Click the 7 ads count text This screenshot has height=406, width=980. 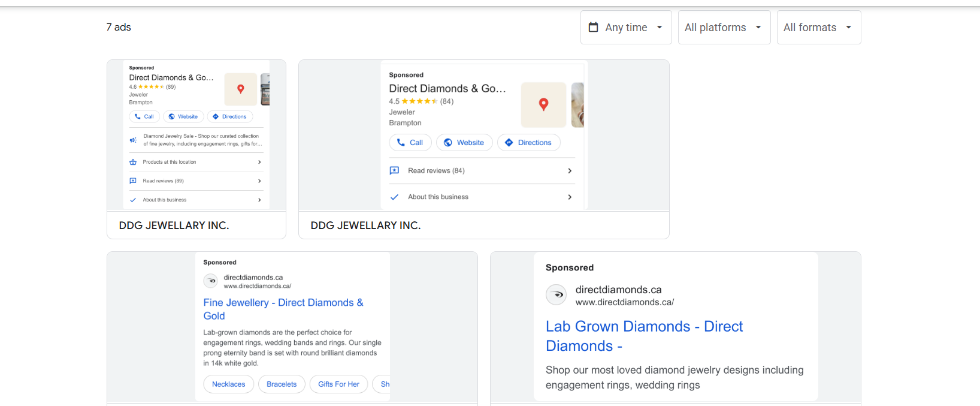tap(119, 27)
